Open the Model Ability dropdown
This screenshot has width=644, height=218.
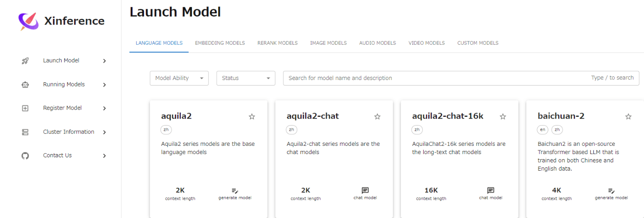[179, 78]
